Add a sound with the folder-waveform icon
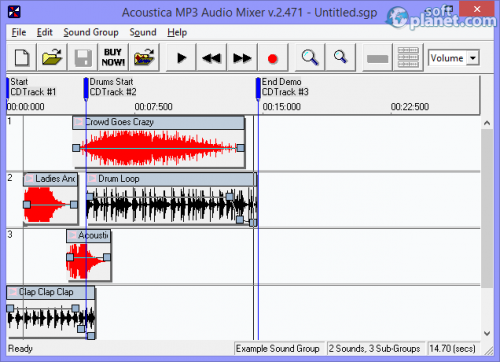Image resolution: width=500 pixels, height=362 pixels. tap(144, 58)
